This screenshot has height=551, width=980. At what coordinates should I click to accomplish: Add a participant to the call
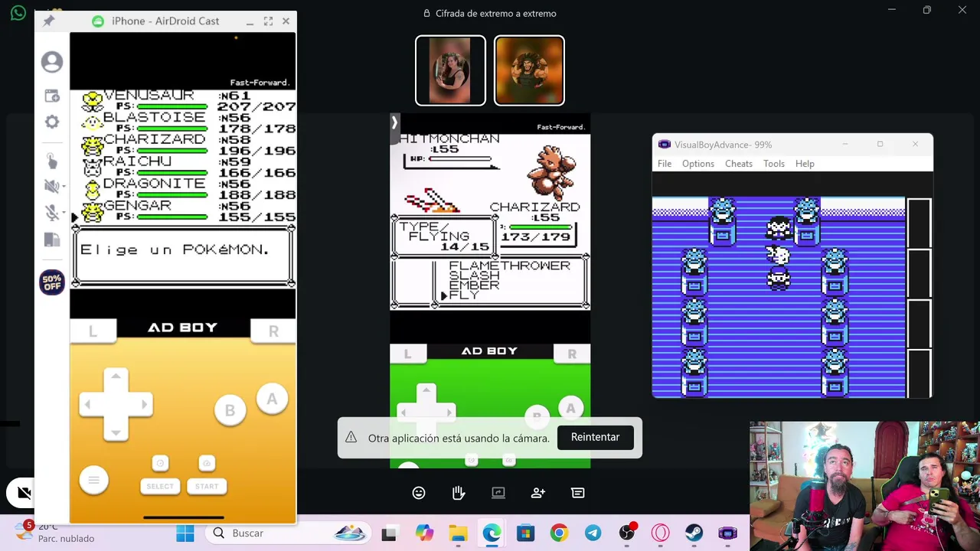click(x=538, y=493)
